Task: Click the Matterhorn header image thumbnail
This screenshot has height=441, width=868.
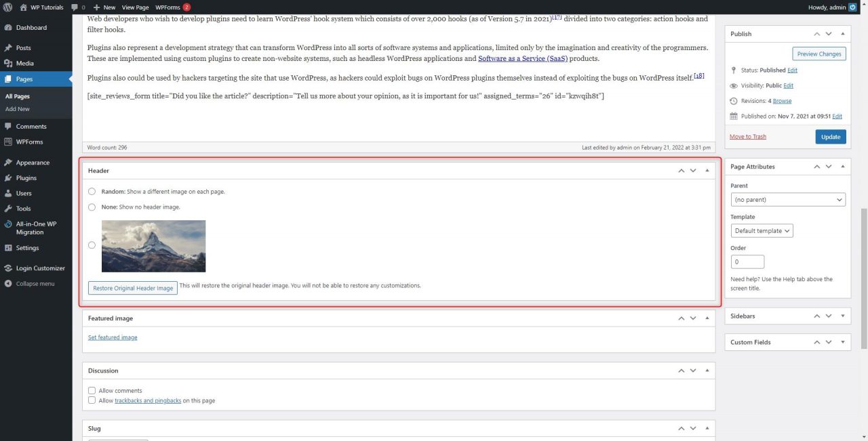Action: coord(153,245)
